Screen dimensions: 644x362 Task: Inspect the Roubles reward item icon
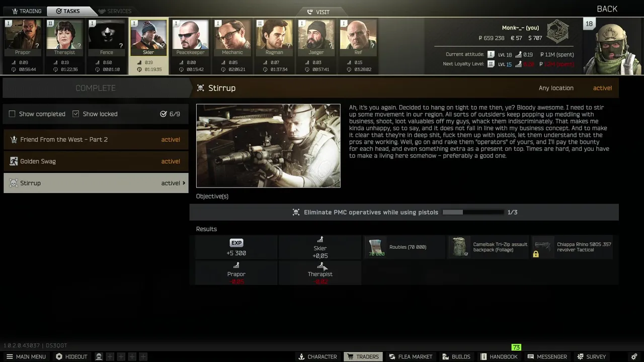tap(375, 247)
